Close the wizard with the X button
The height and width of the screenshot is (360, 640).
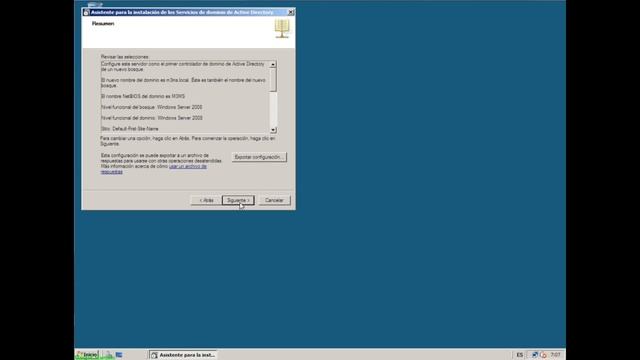point(291,12)
